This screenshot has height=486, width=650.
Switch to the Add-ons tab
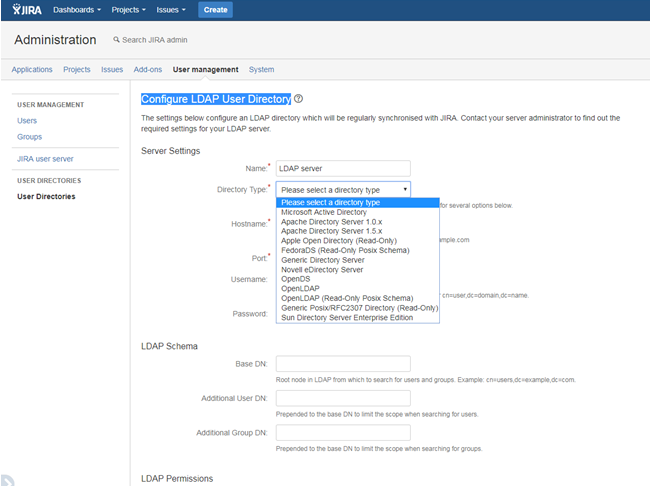148,69
